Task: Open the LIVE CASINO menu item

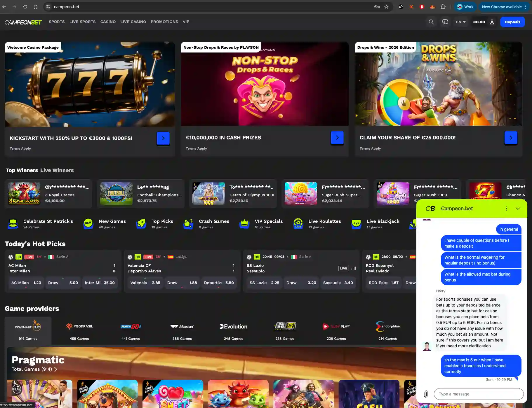Action: (133, 22)
